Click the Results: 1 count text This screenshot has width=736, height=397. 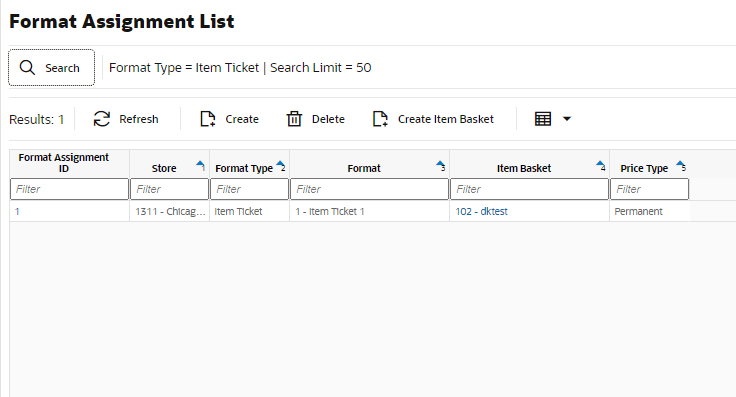tap(37, 120)
